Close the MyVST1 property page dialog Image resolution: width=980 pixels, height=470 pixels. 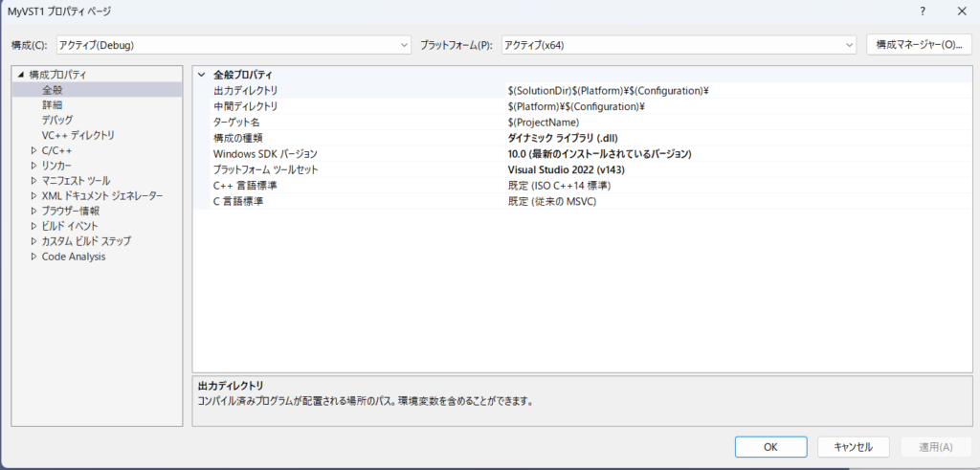point(961,11)
